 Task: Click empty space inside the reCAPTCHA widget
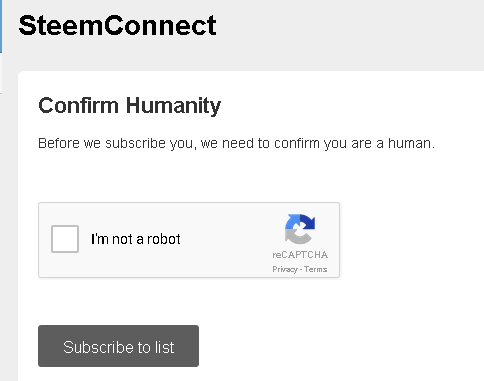click(227, 240)
